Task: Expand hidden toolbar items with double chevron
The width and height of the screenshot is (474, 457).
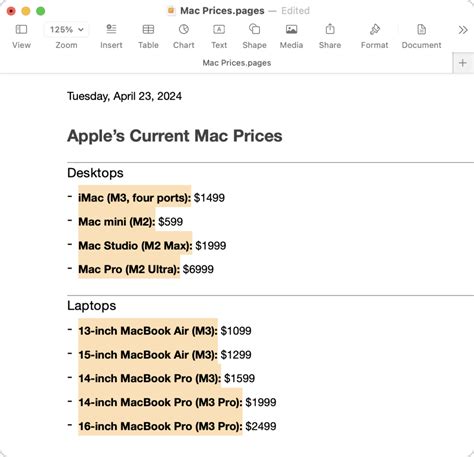Action: click(x=463, y=30)
